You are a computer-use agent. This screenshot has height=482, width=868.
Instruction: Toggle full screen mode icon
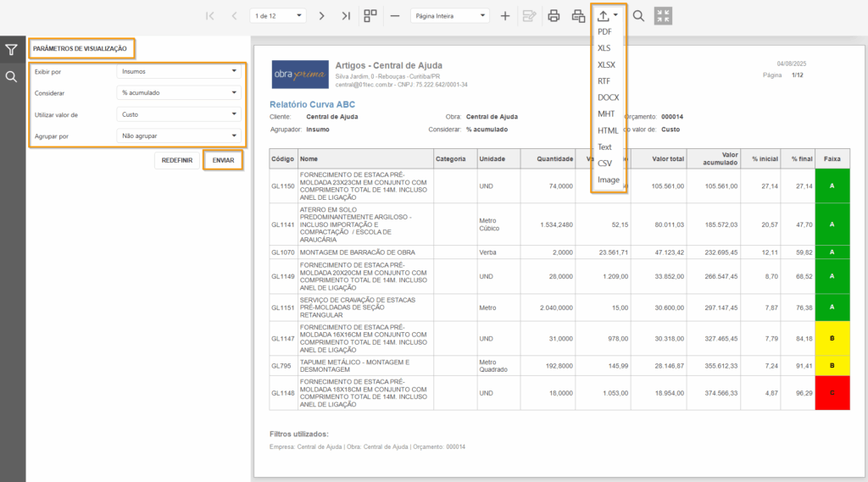coord(663,16)
